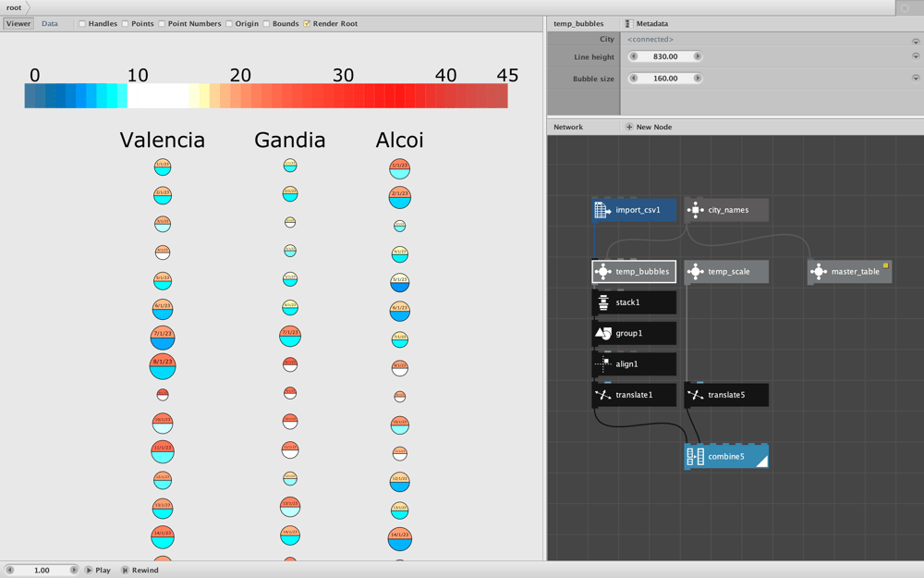
Task: Click the temp_bubbles panel title
Action: [578, 24]
